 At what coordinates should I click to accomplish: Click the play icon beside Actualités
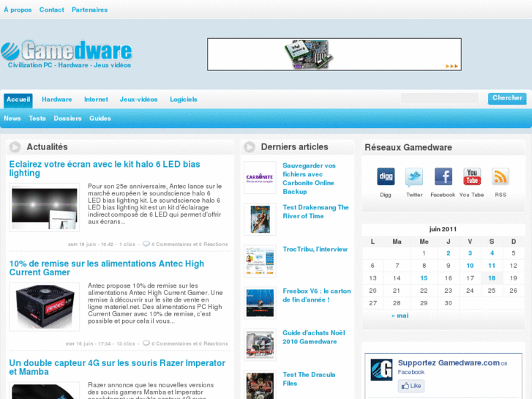tap(15, 146)
